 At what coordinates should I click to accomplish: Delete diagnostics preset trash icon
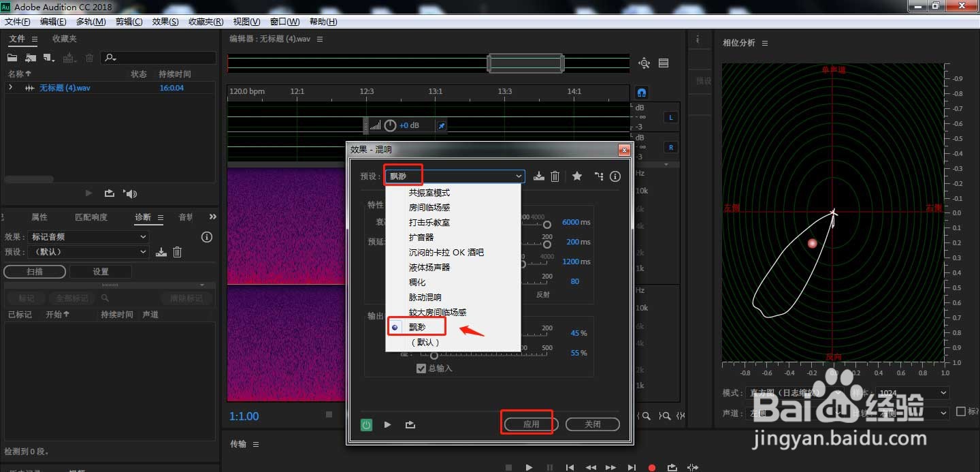pos(177,252)
